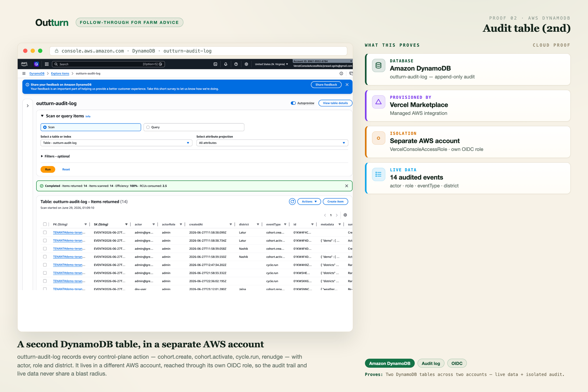Open region selector United States (N. Virginia)

(x=271, y=64)
